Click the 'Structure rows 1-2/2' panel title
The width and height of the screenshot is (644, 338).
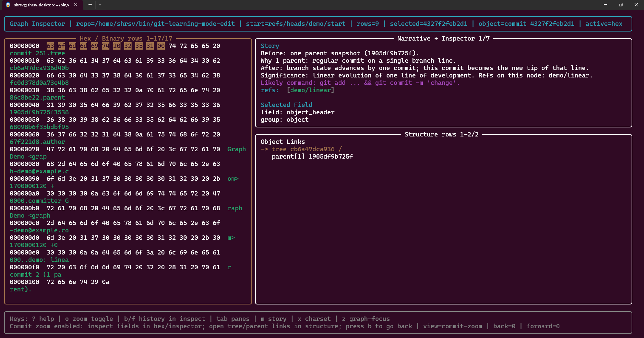click(x=442, y=134)
